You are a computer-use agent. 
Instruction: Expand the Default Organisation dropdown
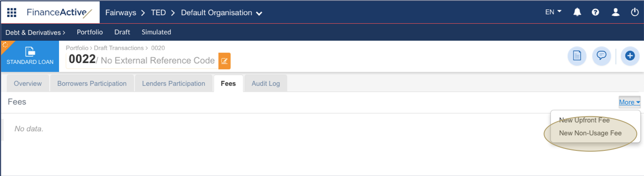pyautogui.click(x=222, y=13)
